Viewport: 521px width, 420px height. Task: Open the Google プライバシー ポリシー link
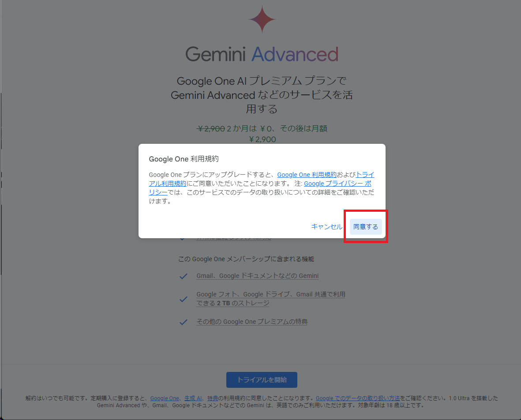click(x=260, y=188)
